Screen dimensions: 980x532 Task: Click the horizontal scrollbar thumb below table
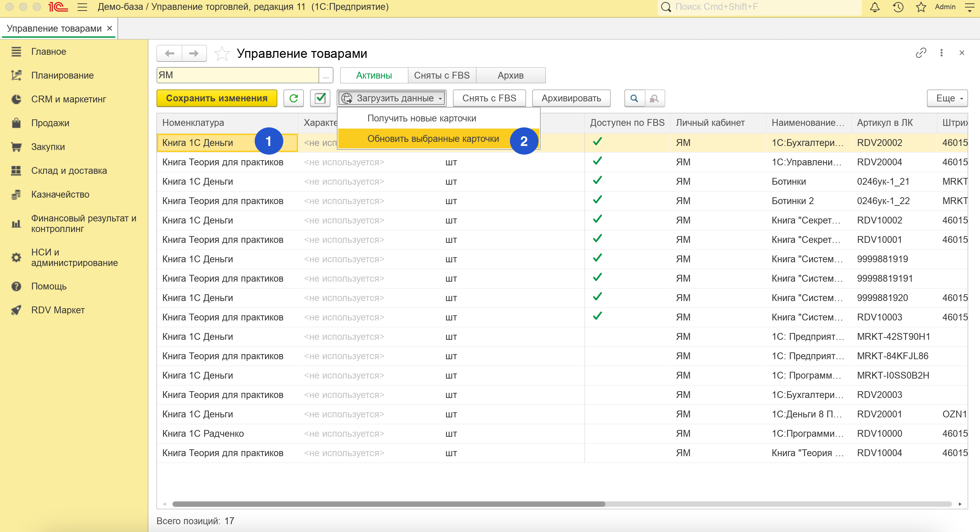[388, 504]
